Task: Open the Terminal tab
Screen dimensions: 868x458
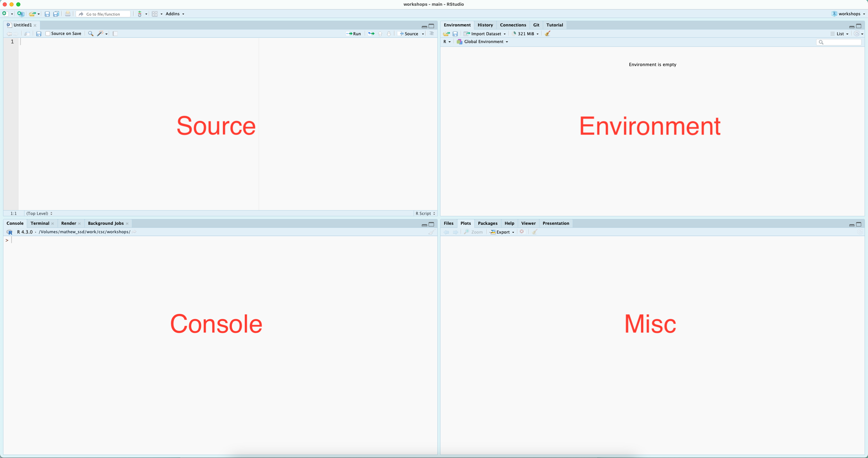Action: [x=40, y=223]
